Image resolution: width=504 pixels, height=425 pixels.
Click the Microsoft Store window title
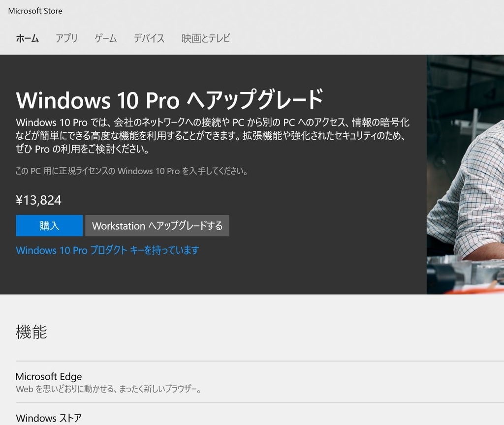35,11
